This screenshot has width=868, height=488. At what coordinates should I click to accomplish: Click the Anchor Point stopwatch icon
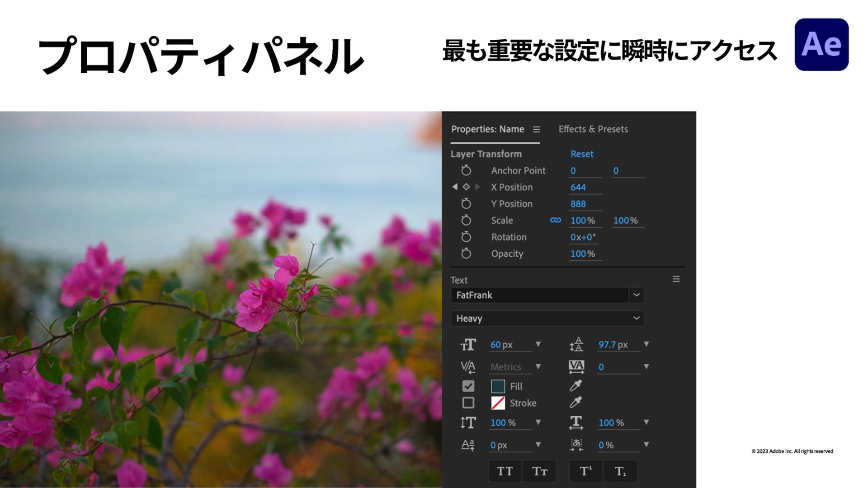pos(466,170)
